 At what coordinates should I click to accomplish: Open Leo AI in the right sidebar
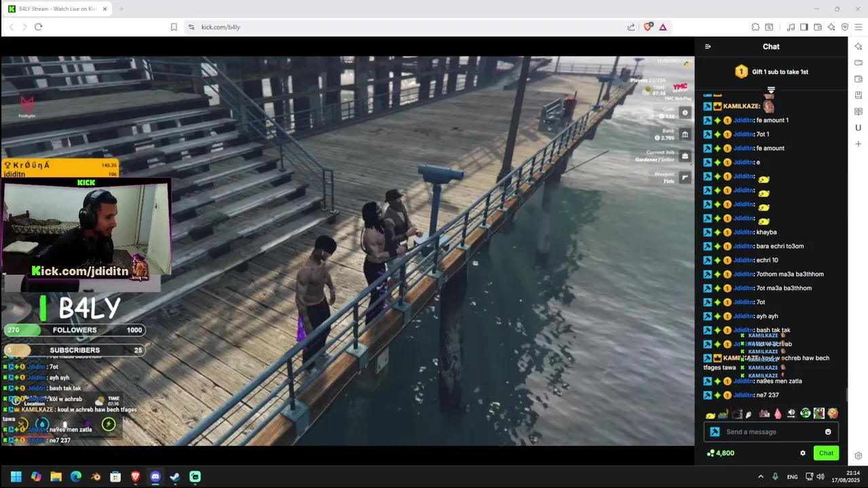tap(859, 46)
